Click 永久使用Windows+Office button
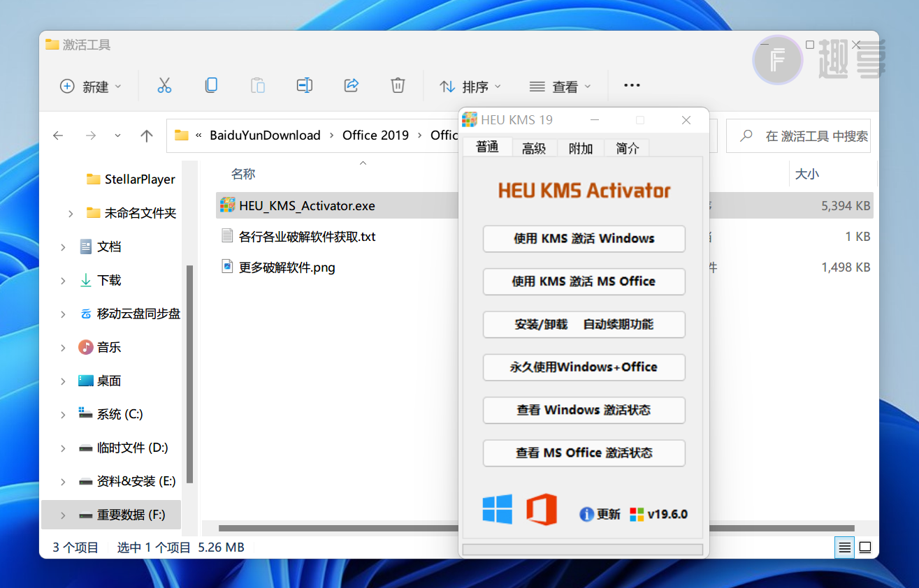This screenshot has height=588, width=919. [584, 367]
